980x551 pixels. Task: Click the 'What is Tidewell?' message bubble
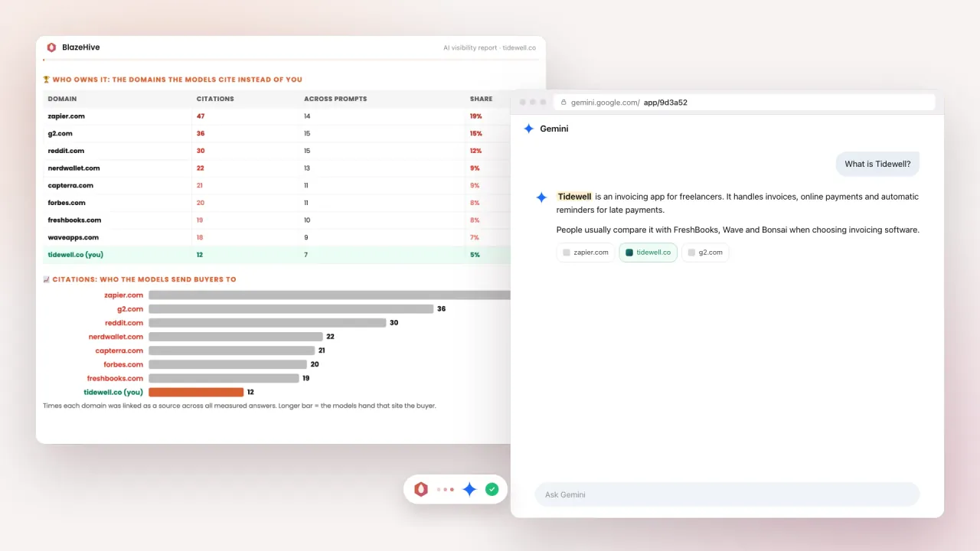(877, 164)
